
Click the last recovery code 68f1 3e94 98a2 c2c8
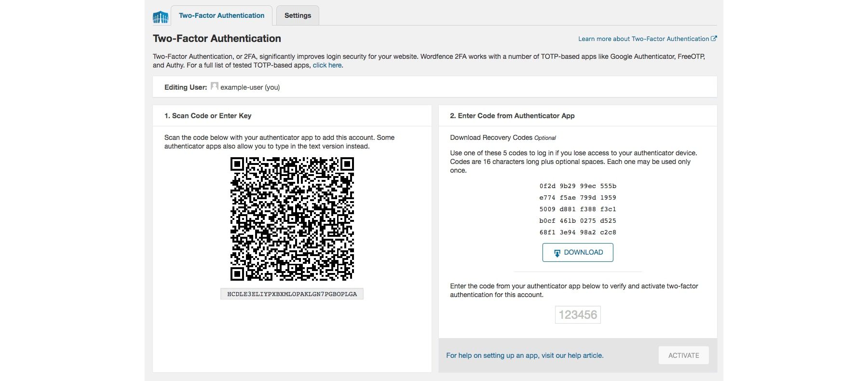click(x=578, y=232)
